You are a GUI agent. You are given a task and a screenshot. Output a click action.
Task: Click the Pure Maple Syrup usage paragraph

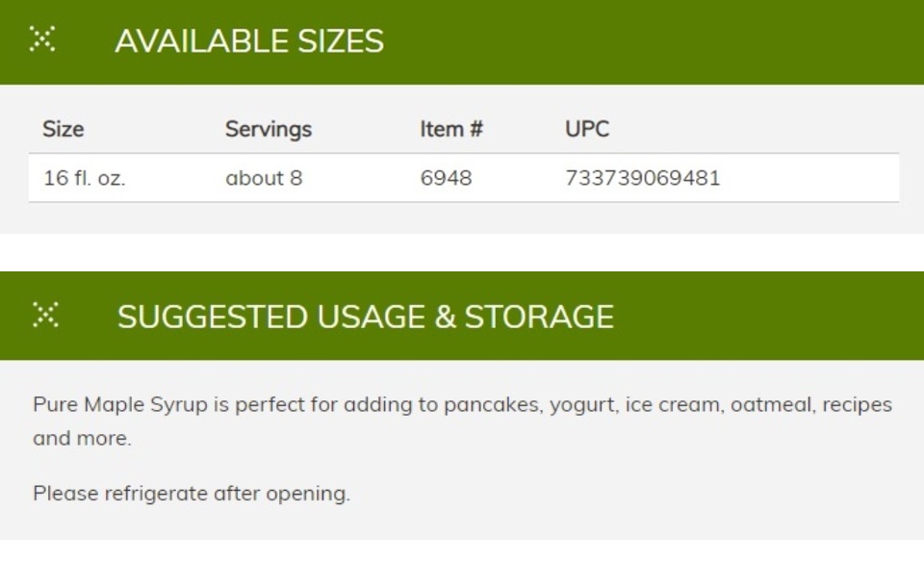point(463,421)
